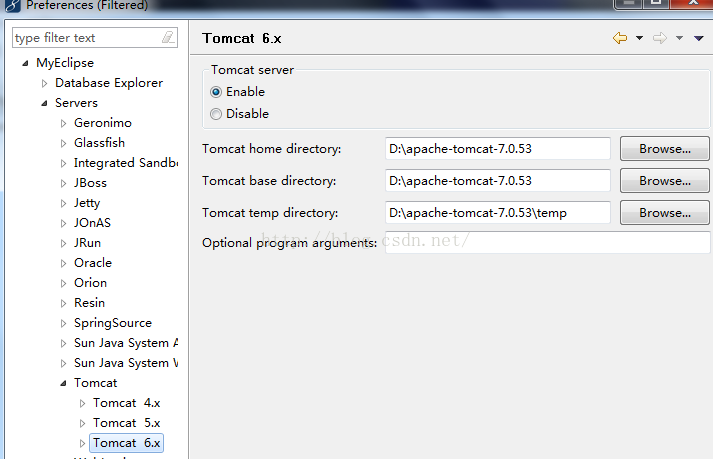Expand the JRun server node
Screen dimensions: 713x459
(x=63, y=243)
